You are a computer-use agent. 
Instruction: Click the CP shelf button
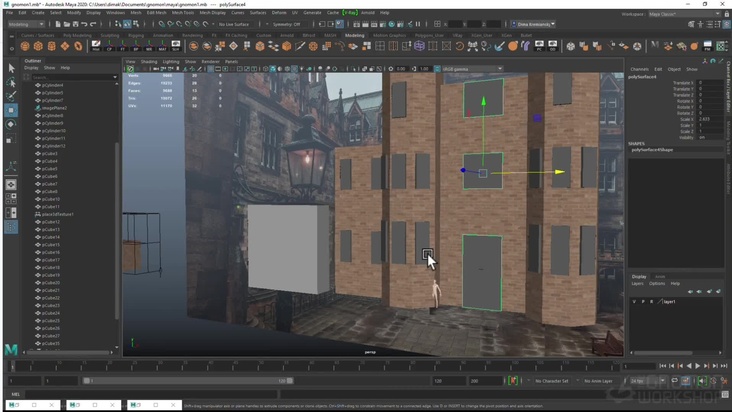pos(109,46)
